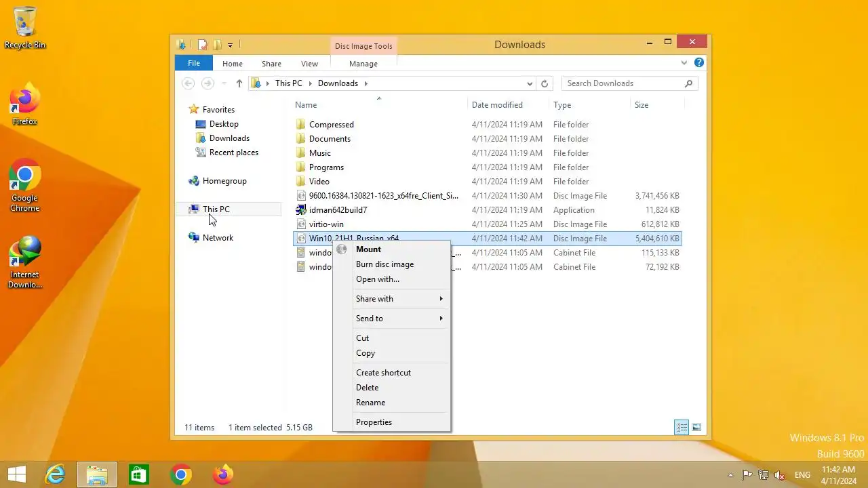Open the taskbar clock showing 11:42 AM
This screenshot has width=868, height=488.
(838, 475)
